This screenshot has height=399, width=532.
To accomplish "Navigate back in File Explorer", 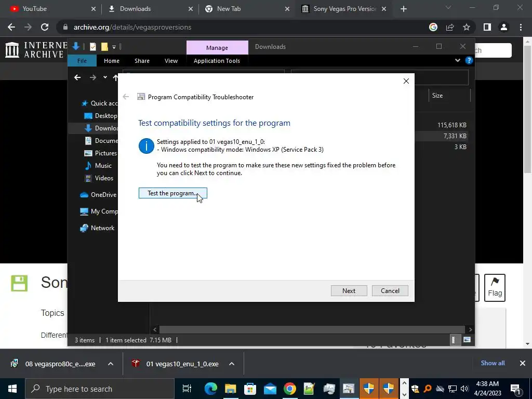I will (77, 77).
